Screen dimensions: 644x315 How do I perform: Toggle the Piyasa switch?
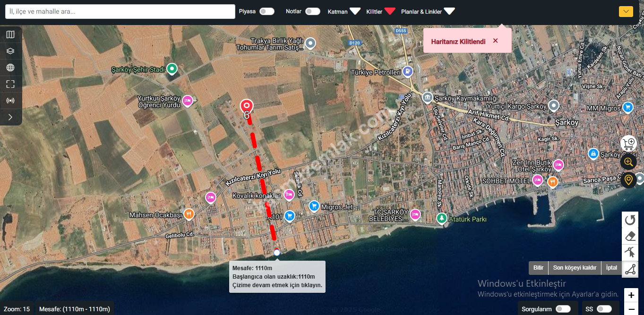266,11
